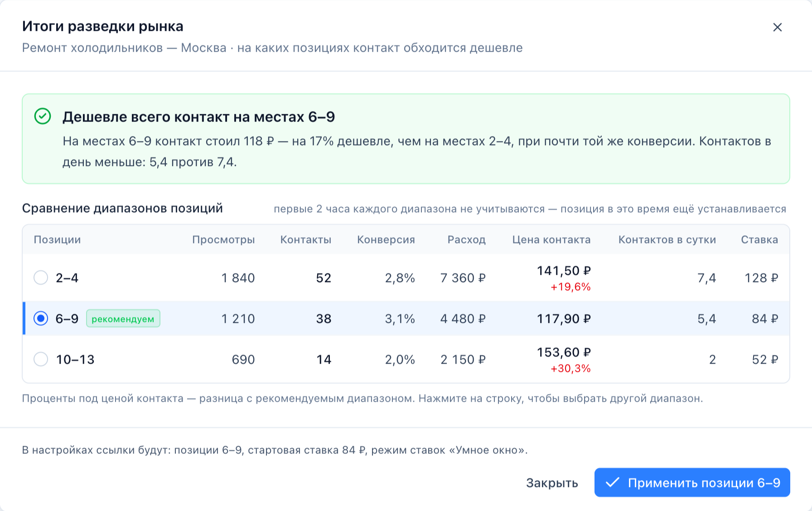Click the «Итоги разведки рынка» title
The height and width of the screenshot is (511, 812).
click(x=103, y=26)
